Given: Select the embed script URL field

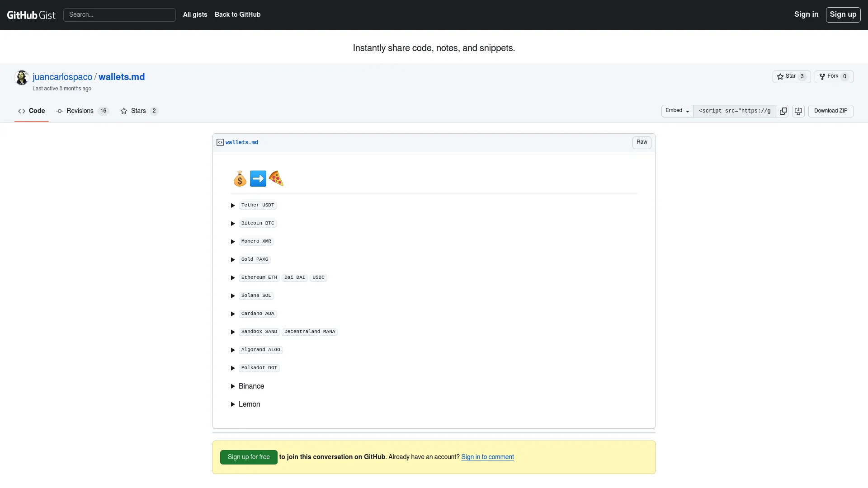Looking at the screenshot, I should [735, 111].
